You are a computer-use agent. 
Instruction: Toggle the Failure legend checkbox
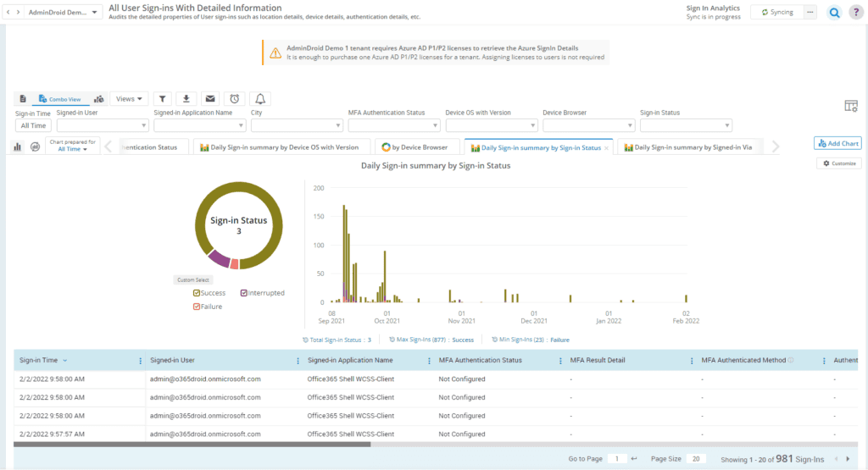pyautogui.click(x=197, y=307)
